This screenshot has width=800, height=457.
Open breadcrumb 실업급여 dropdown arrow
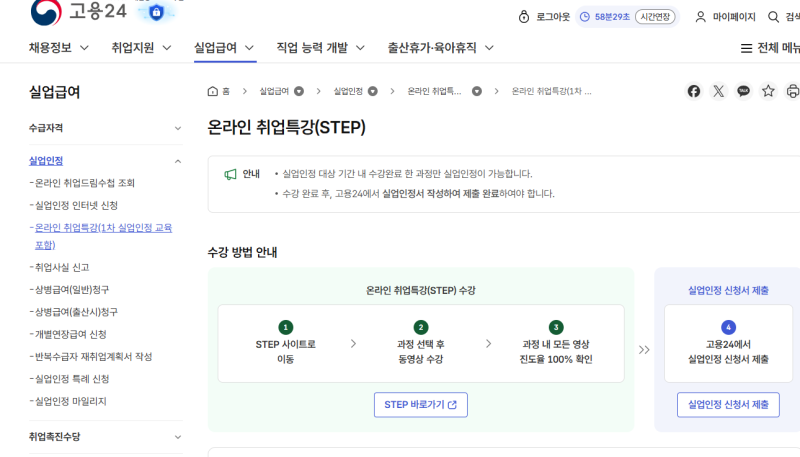coord(299,91)
